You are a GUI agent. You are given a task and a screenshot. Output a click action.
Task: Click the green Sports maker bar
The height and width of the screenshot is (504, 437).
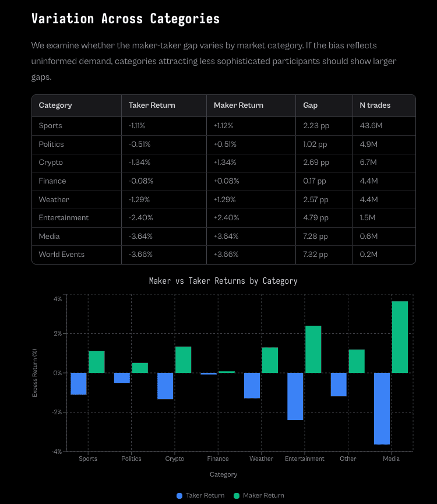[96, 361]
